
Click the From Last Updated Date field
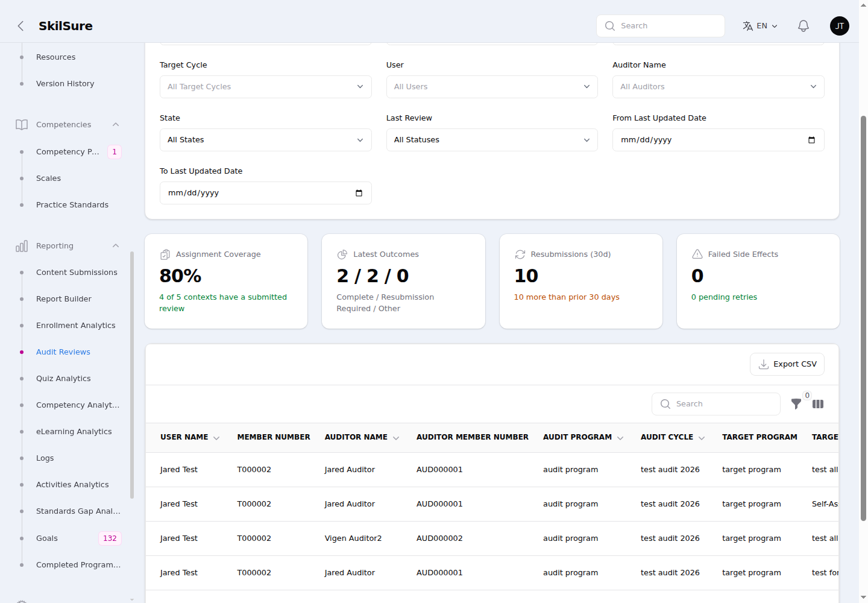point(719,140)
